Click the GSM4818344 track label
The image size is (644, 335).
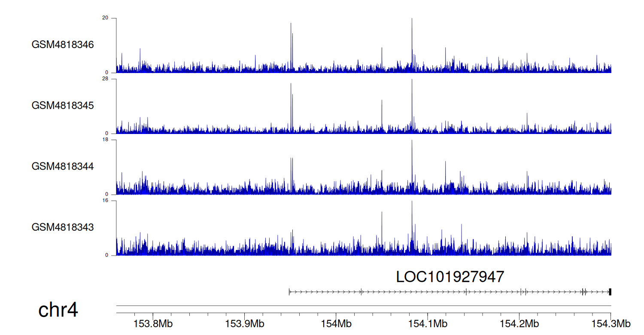coord(63,166)
